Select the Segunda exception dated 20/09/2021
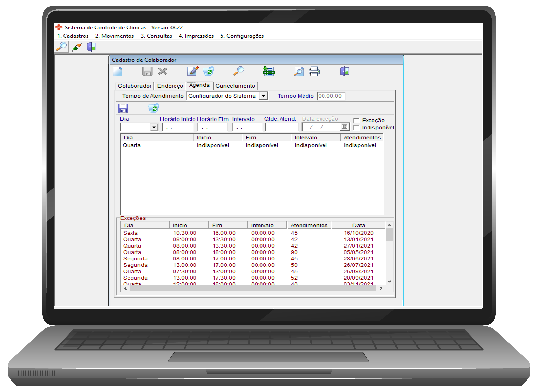Image resolution: width=538 pixels, height=392 pixels. point(253,278)
